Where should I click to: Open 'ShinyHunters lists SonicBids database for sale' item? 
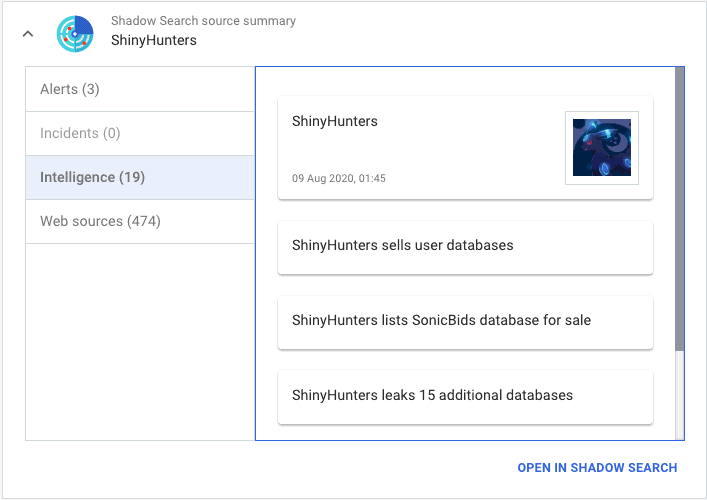click(x=465, y=322)
